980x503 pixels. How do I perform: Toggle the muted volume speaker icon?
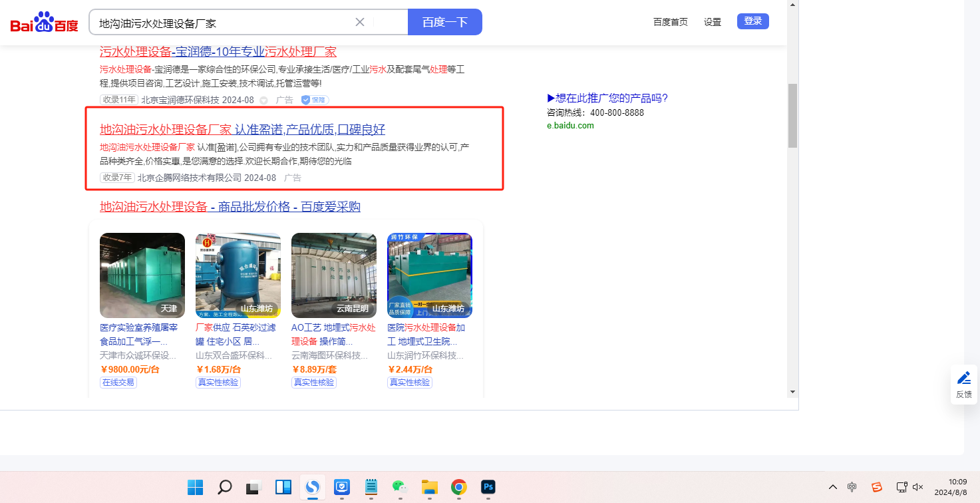(918, 487)
